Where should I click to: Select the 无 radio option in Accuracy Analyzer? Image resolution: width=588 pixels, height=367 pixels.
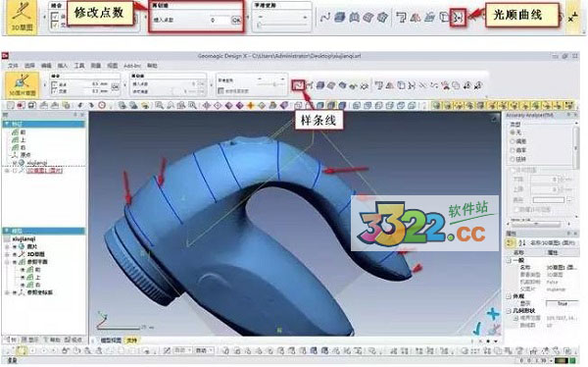pyautogui.click(x=513, y=132)
